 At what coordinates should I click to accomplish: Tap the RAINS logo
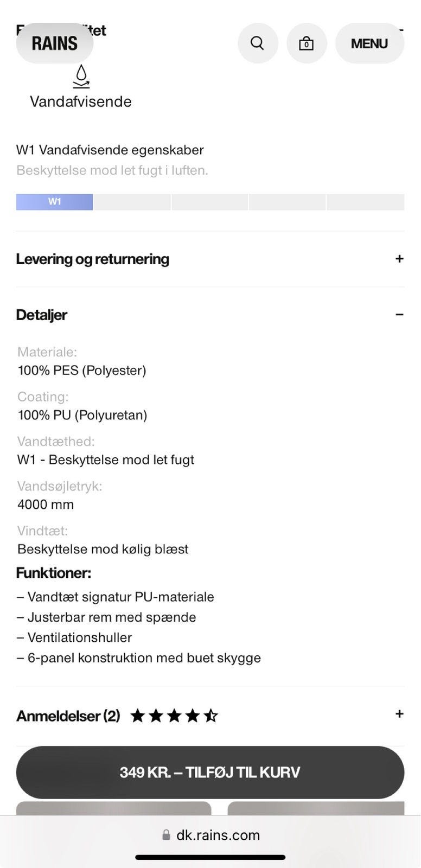(54, 43)
